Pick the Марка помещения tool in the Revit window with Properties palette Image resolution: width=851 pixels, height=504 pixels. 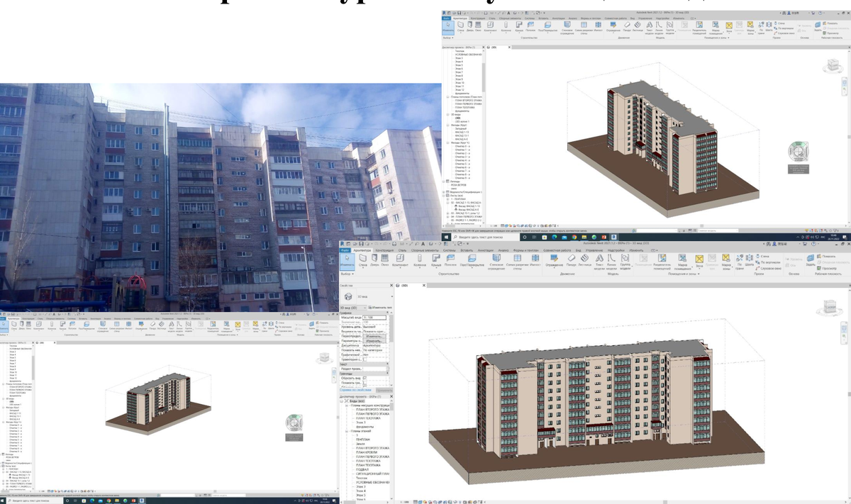tap(682, 262)
